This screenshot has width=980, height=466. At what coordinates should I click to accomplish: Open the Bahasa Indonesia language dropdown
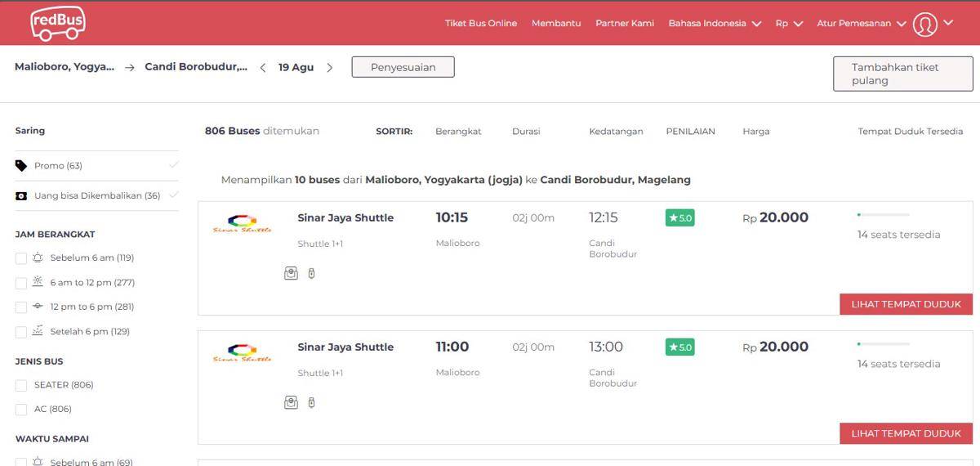[715, 24]
